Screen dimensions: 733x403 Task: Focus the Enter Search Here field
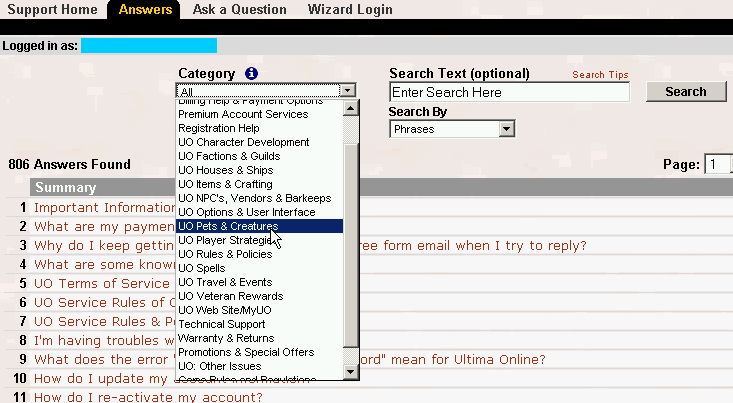tap(509, 92)
